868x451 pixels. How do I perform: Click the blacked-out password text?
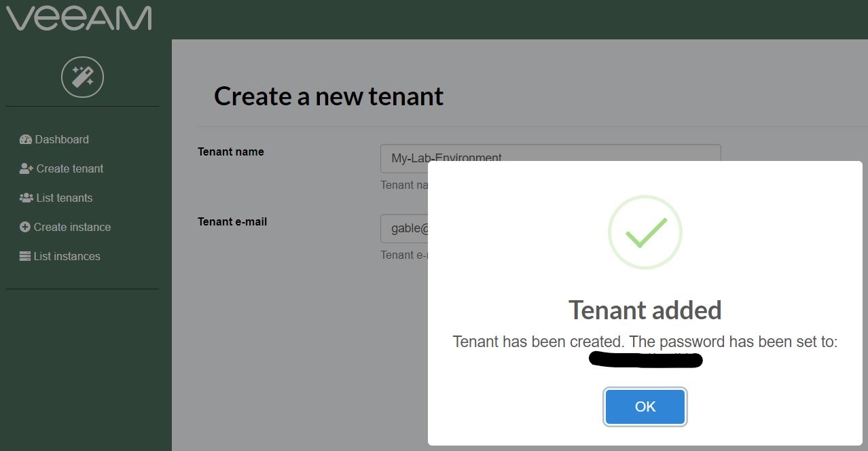pyautogui.click(x=645, y=359)
